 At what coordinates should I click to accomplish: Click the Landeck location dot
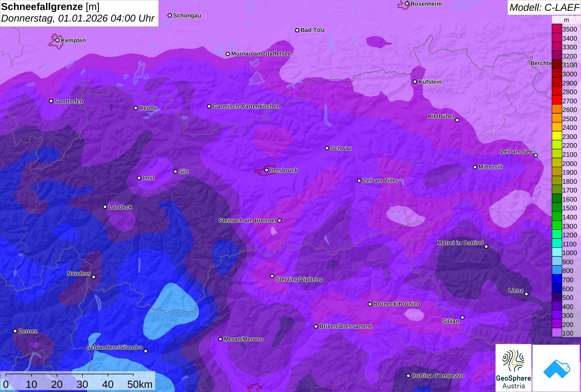[105, 207]
